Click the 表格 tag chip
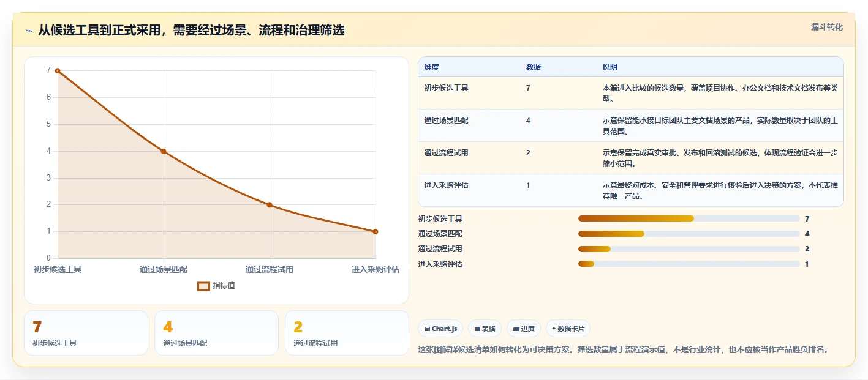The width and height of the screenshot is (868, 380). tap(485, 329)
